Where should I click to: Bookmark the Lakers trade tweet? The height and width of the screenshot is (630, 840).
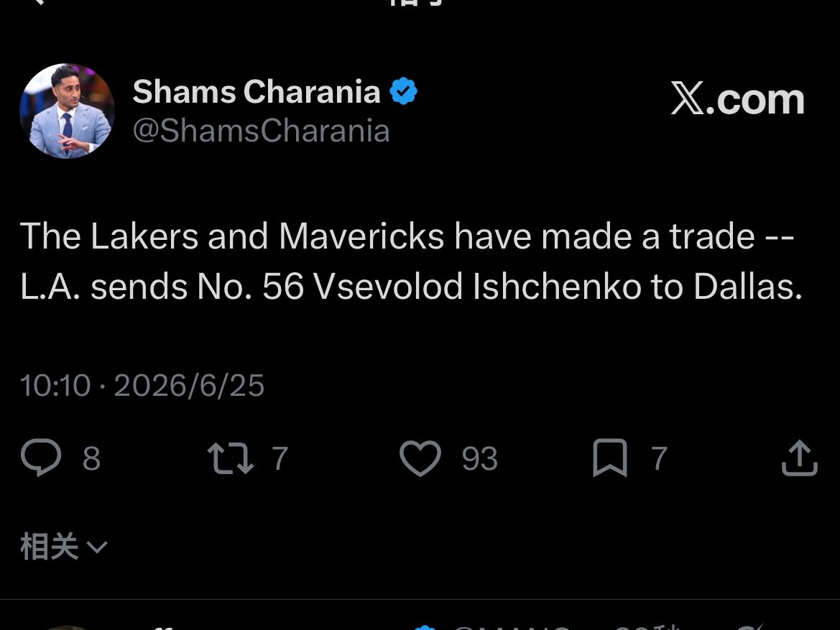pos(610,458)
